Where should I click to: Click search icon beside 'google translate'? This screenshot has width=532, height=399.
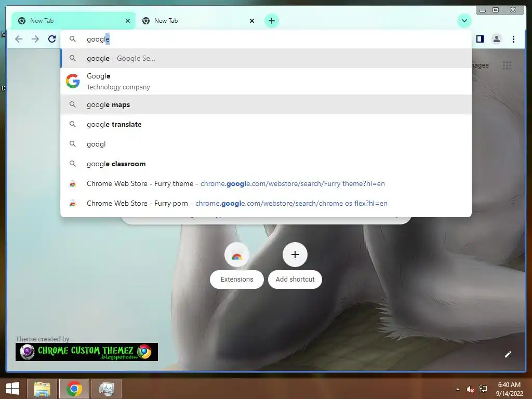click(73, 124)
